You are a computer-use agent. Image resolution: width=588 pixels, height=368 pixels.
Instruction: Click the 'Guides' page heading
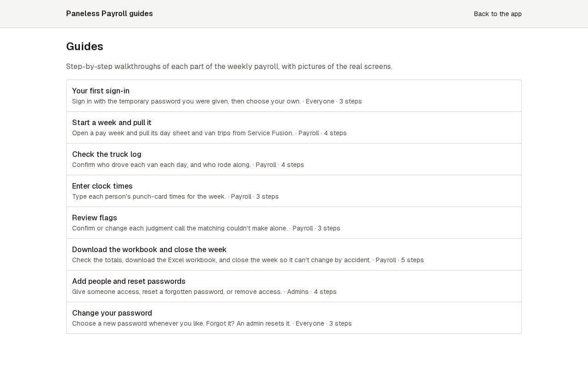pyautogui.click(x=85, y=46)
